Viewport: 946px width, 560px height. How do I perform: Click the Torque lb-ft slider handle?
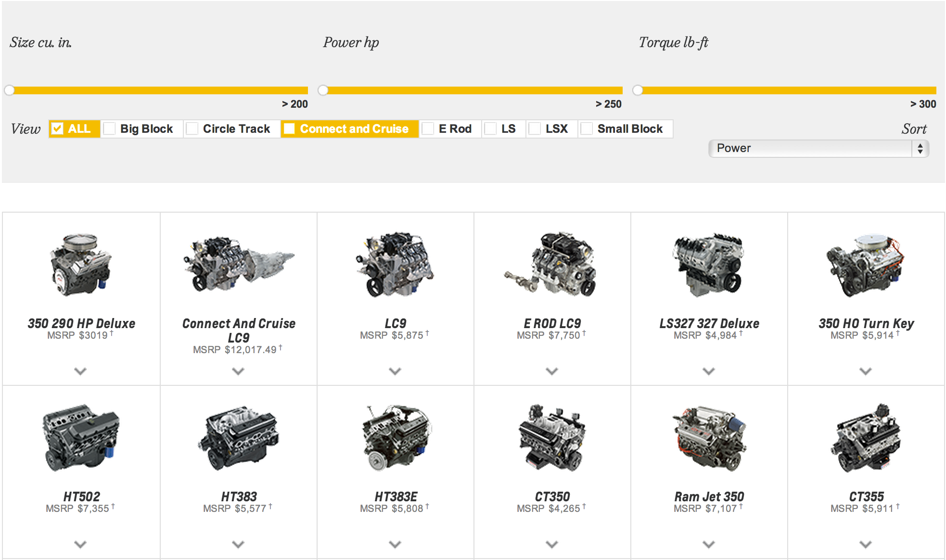tap(638, 90)
